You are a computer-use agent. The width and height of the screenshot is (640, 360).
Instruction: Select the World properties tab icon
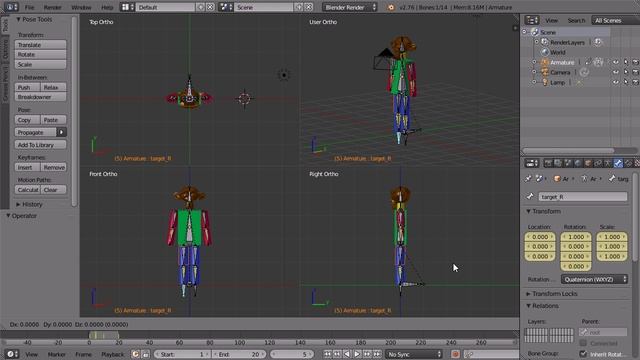pos(578,163)
